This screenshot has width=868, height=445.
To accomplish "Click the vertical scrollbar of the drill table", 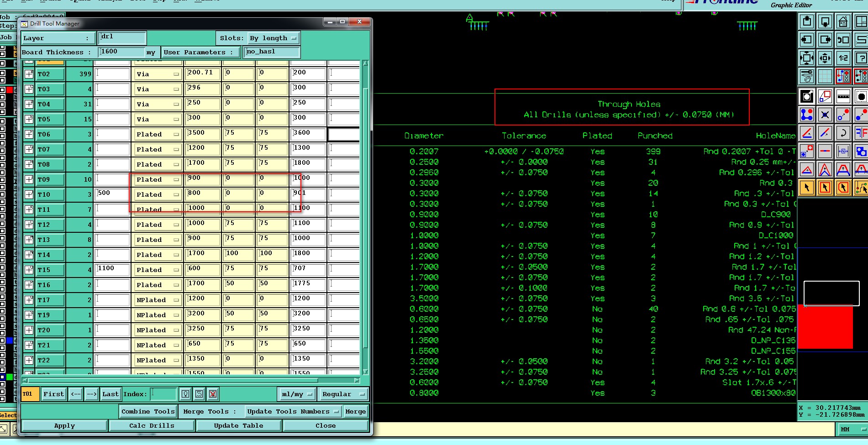I will 365,218.
